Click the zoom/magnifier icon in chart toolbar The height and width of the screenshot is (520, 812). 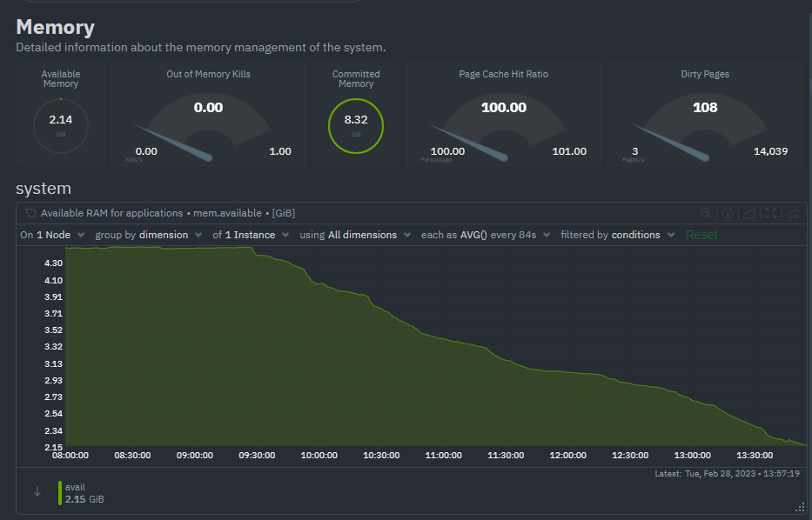pos(707,213)
